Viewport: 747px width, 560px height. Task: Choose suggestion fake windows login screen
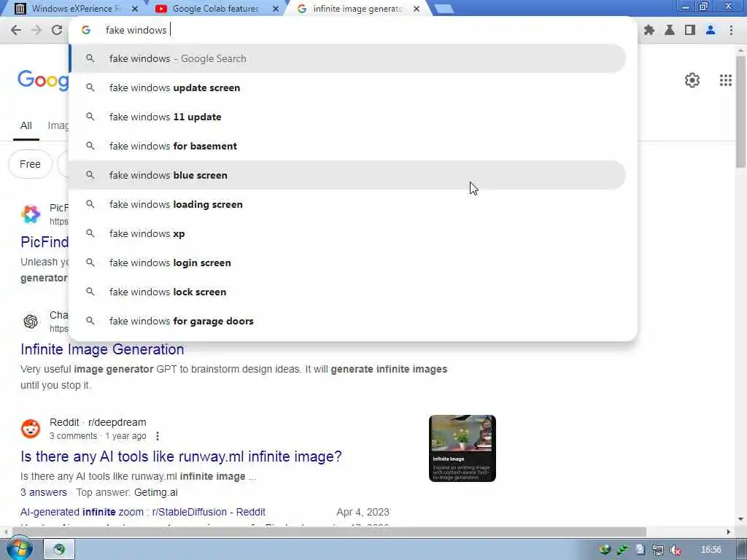pyautogui.click(x=348, y=262)
